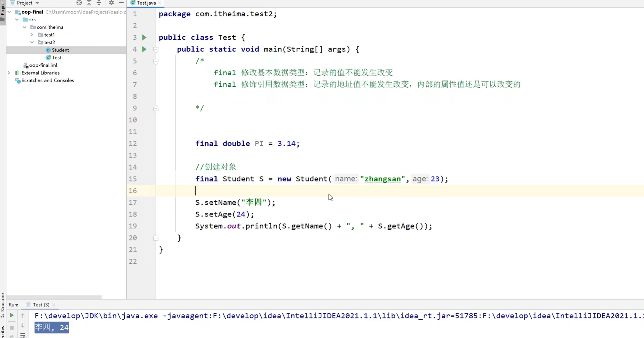Viewport: 644px width, 338px height.
Task: Rerun the program with the green play icon
Action: pos(12,315)
